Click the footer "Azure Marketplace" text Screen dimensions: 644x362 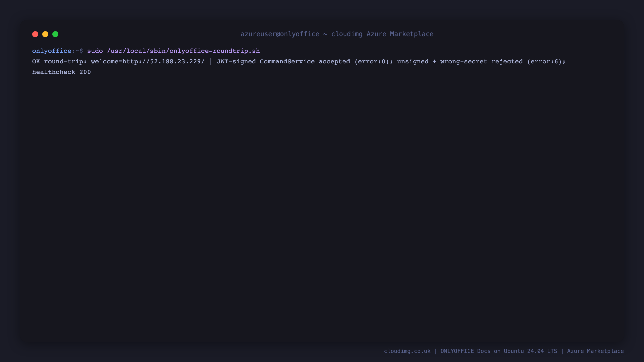595,351
